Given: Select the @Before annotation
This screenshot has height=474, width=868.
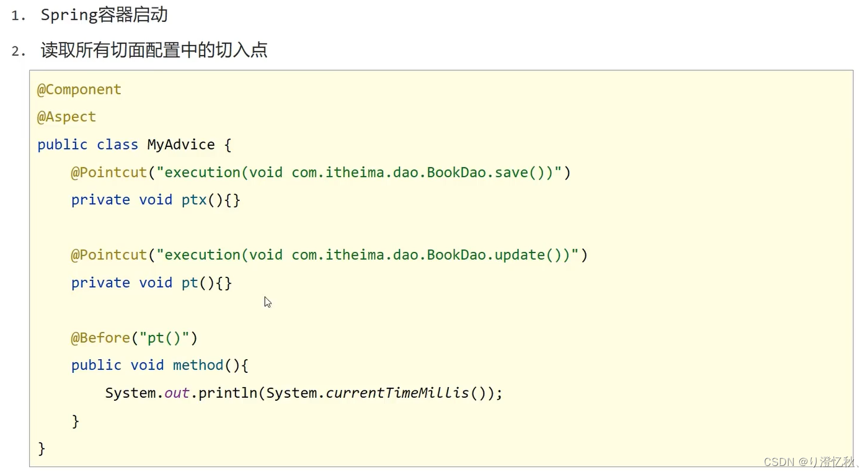Looking at the screenshot, I should click(x=100, y=338).
